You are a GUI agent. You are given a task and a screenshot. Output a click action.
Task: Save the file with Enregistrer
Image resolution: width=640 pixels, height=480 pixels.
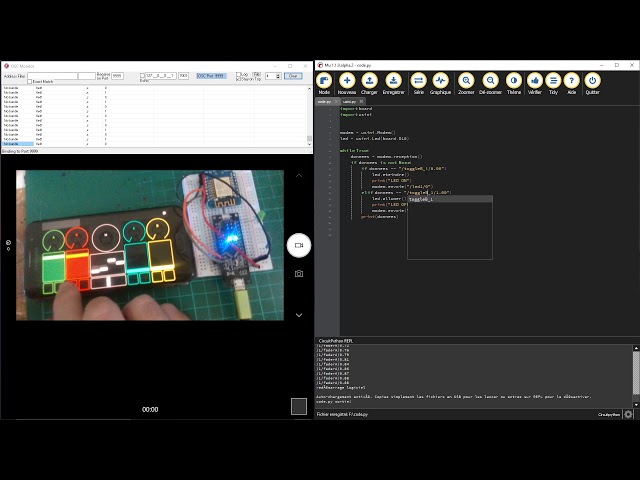(x=393, y=84)
